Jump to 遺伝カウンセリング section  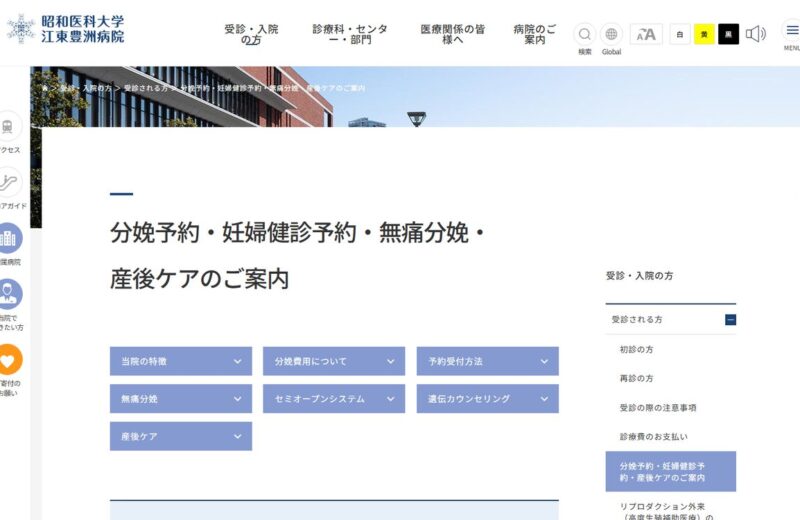[487, 399]
